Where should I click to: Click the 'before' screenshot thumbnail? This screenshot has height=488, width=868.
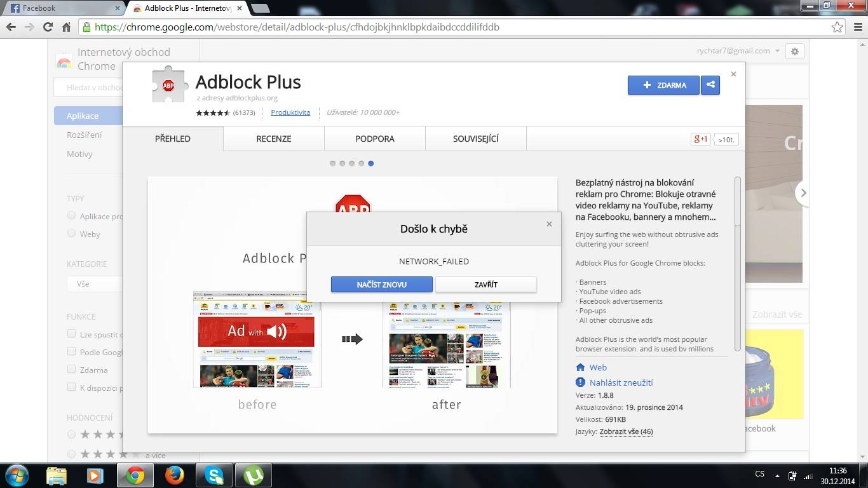(x=257, y=339)
